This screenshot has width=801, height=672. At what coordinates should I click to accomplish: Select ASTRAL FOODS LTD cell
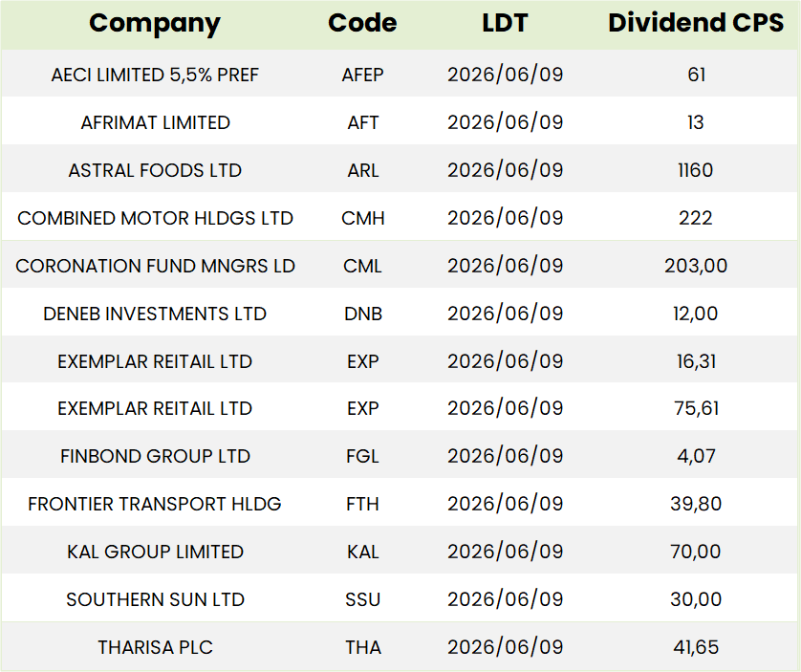155,171
